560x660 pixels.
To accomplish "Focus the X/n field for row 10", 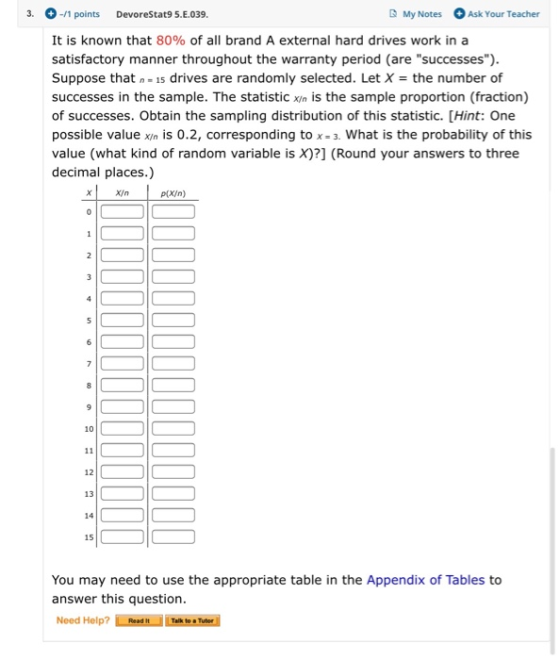I will (122, 428).
